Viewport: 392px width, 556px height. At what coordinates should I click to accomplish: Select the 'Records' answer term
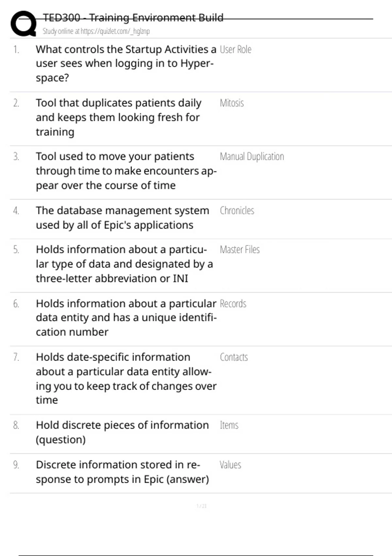[x=233, y=304]
